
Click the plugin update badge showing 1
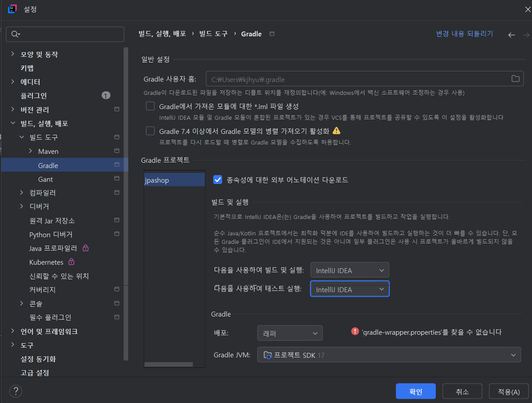[x=106, y=95]
